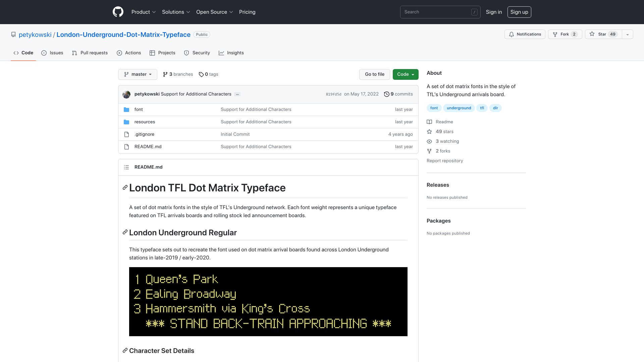Click the branch icon next to 3 branches

pos(165,74)
